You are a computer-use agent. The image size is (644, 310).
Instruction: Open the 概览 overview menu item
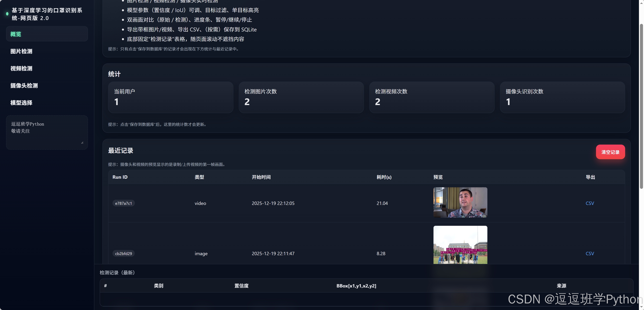47,34
